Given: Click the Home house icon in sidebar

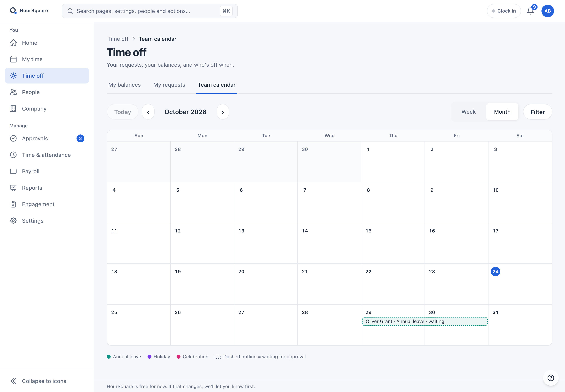Looking at the screenshot, I should pyautogui.click(x=13, y=43).
